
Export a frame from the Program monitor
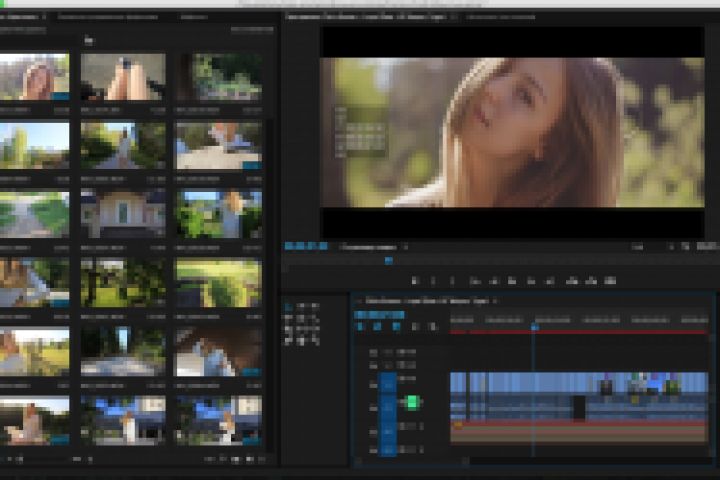point(610,281)
